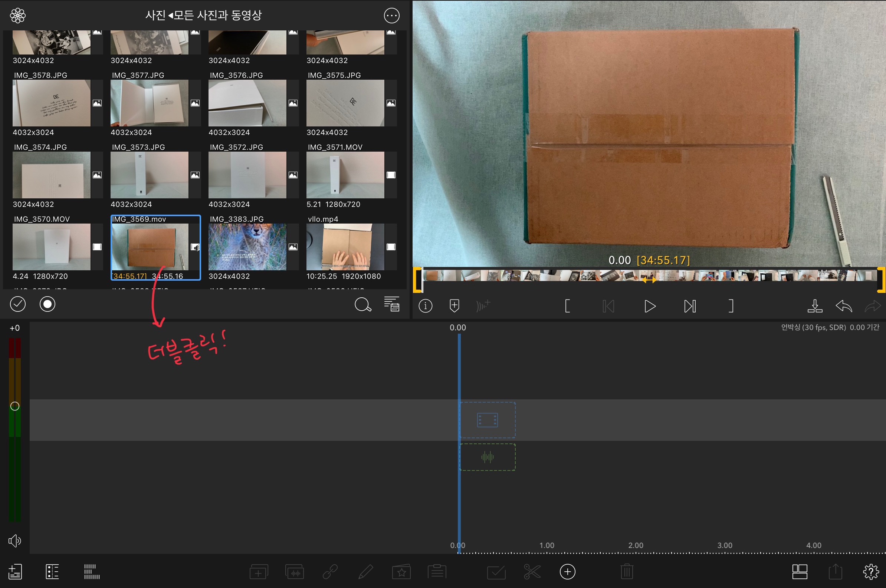Select the vllo.mp4 thumbnail
The width and height of the screenshot is (886, 588).
[345, 247]
